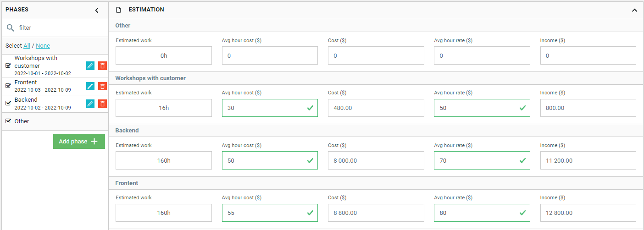Image resolution: width=644 pixels, height=230 pixels.
Task: Click Frontent Avg hour rate field
Action: pyautogui.click(x=476, y=213)
